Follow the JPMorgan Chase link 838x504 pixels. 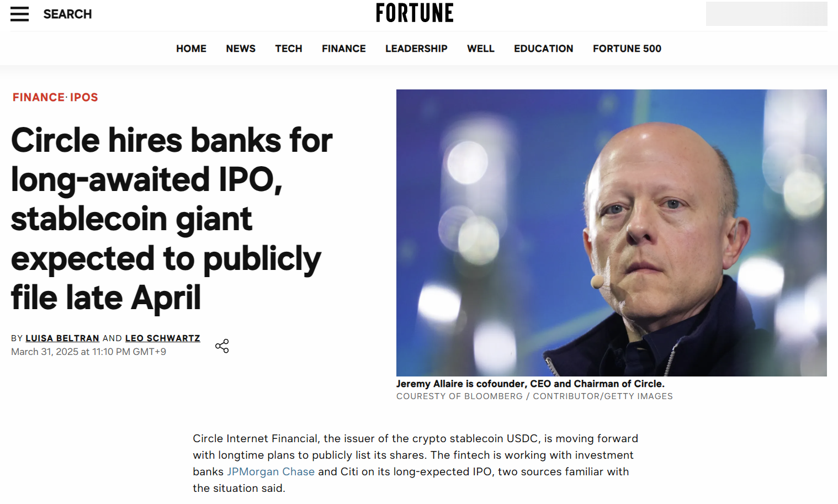tap(271, 471)
